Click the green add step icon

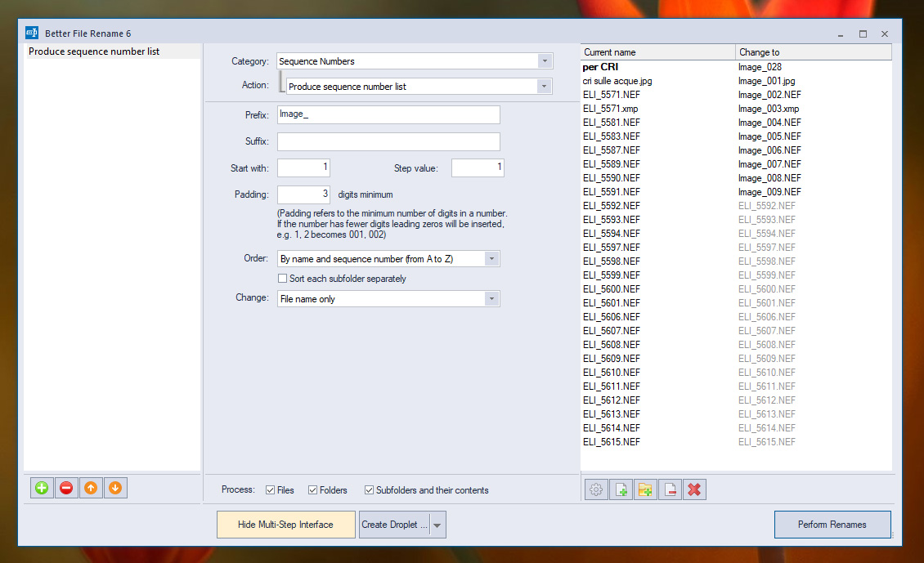(x=42, y=488)
